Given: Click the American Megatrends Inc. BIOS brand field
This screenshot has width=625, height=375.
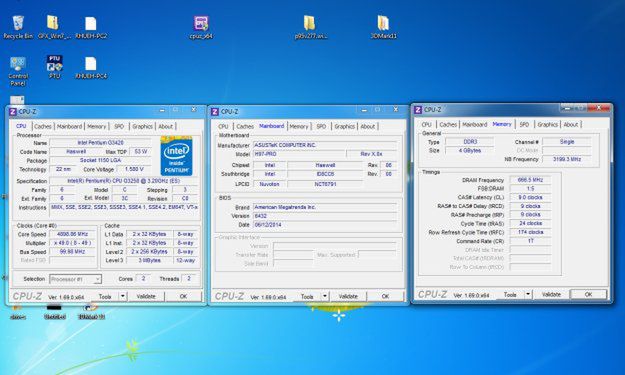Looking at the screenshot, I should [325, 207].
